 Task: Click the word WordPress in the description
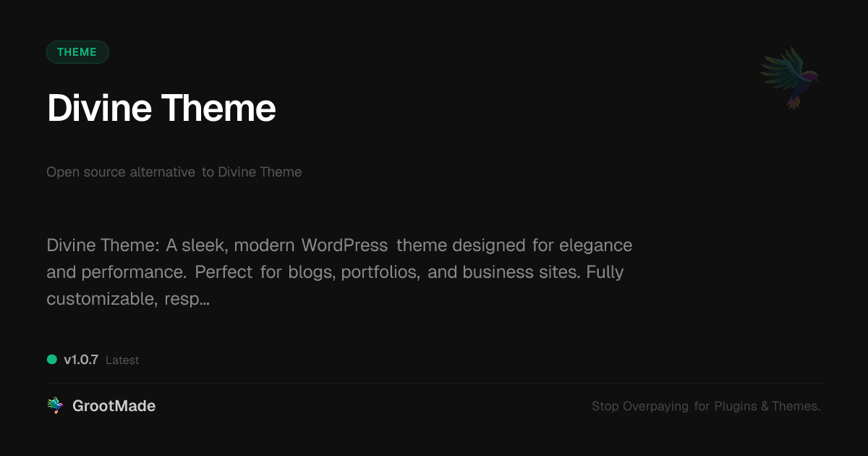point(344,245)
